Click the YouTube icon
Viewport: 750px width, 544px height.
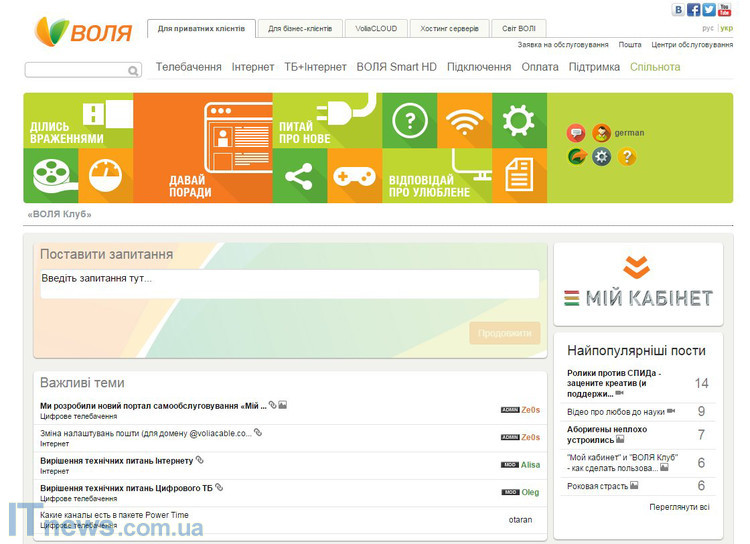[724, 10]
